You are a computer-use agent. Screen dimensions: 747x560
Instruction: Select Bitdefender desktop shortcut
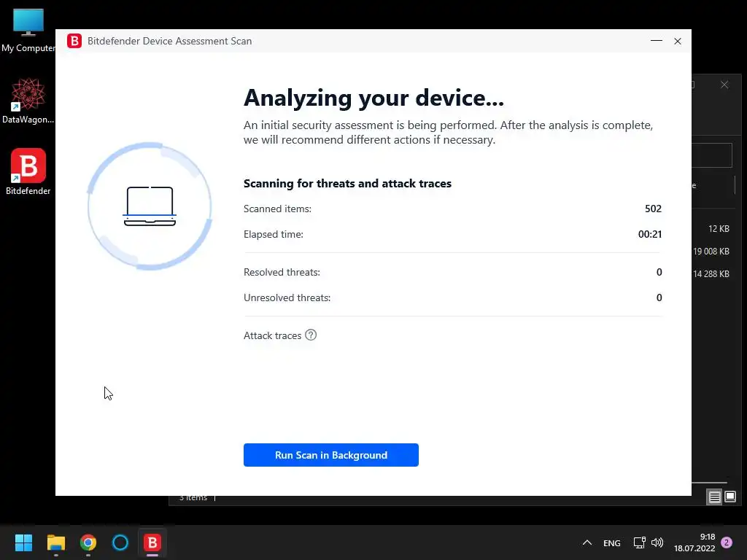click(28, 172)
